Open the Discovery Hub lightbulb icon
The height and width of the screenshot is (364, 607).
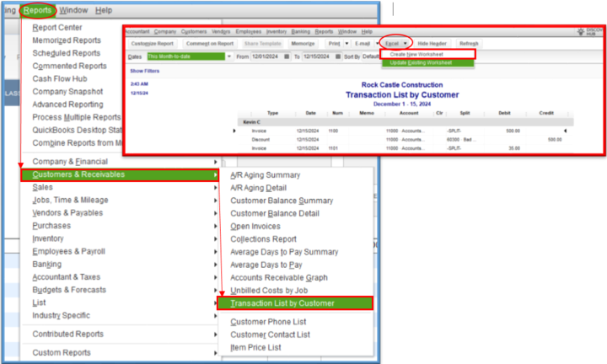(581, 32)
